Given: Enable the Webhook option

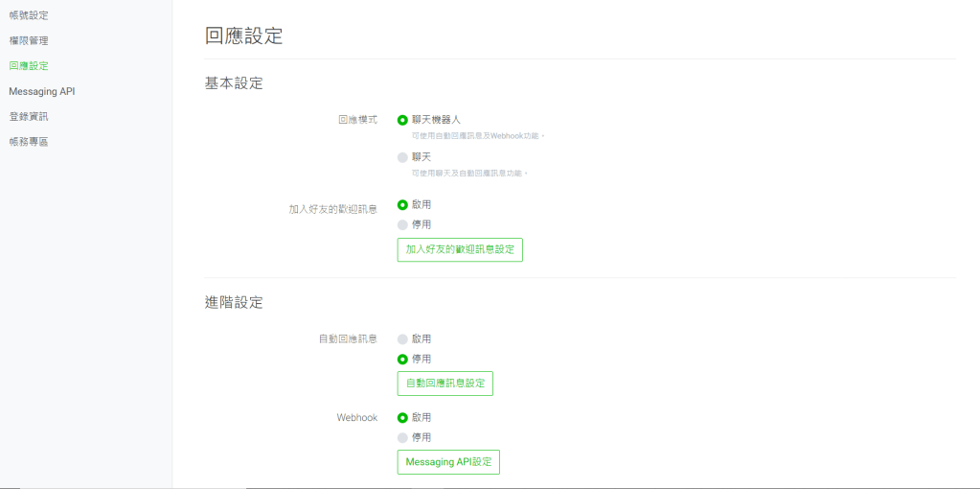Looking at the screenshot, I should [x=403, y=418].
